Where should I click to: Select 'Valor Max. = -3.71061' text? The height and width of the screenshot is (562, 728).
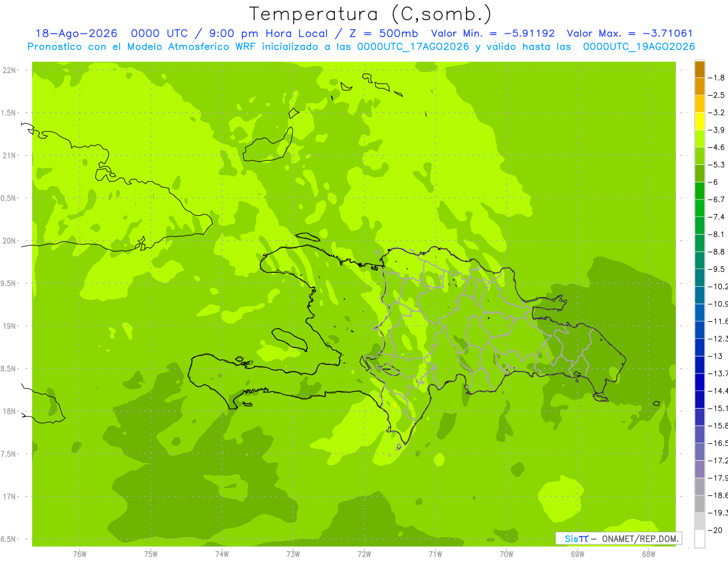(x=630, y=34)
